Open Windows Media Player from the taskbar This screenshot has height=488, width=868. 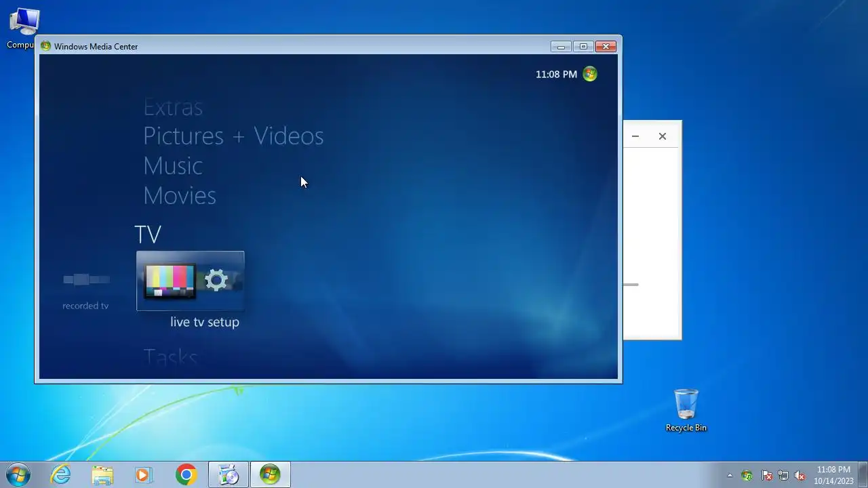point(144,475)
